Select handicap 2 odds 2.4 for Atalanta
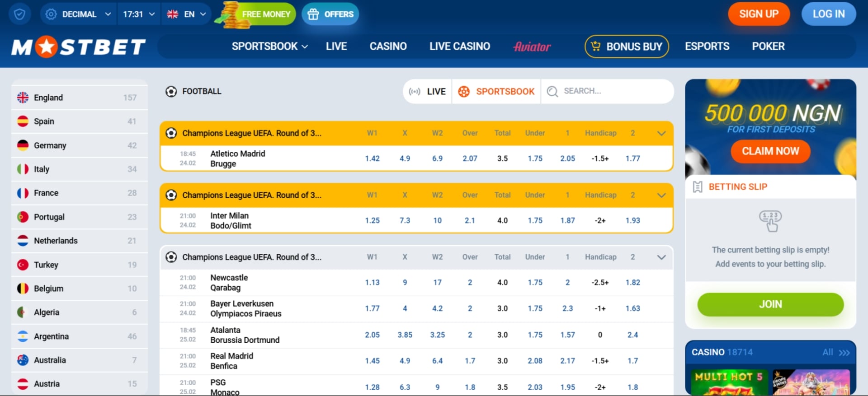The image size is (868, 396). click(632, 335)
